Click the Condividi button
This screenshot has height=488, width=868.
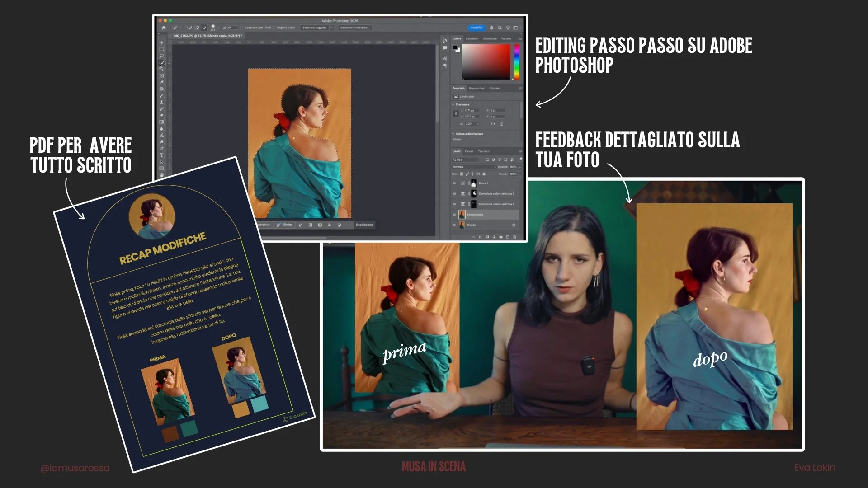click(x=476, y=28)
